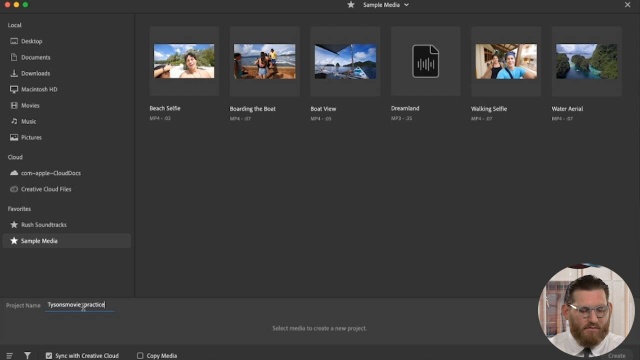Click the Macintosh HD drive icon
Image resolution: width=640 pixels, height=360 pixels.
click(x=14, y=89)
